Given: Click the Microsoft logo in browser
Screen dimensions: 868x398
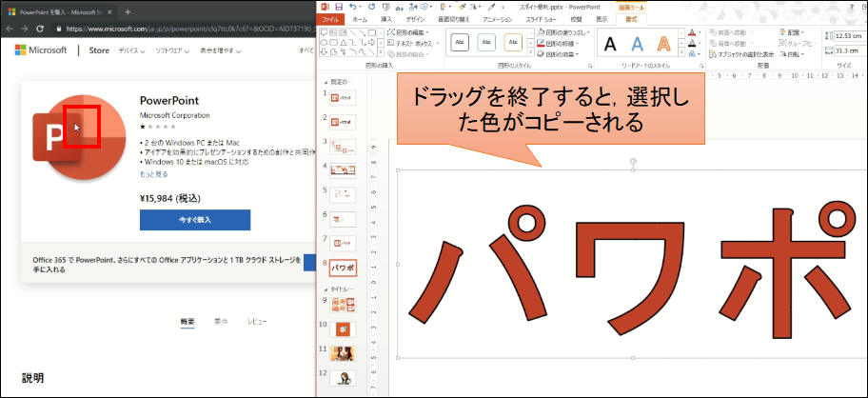Looking at the screenshot, I should (x=40, y=50).
